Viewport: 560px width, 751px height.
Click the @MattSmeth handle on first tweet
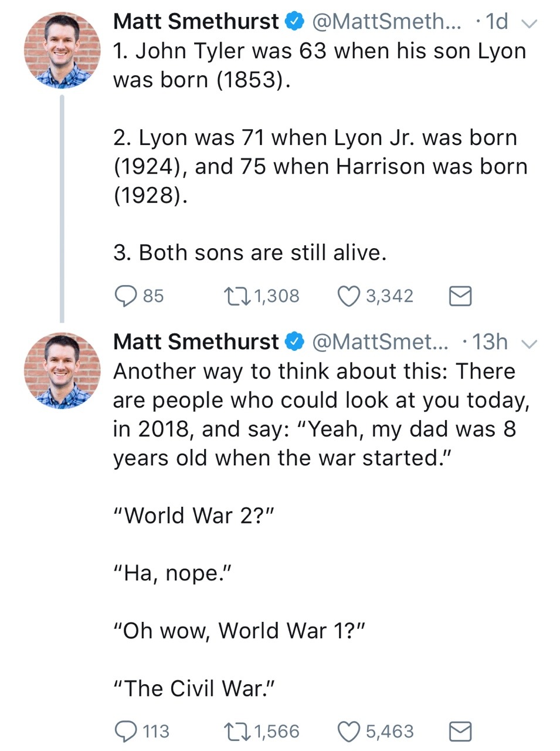(x=386, y=22)
